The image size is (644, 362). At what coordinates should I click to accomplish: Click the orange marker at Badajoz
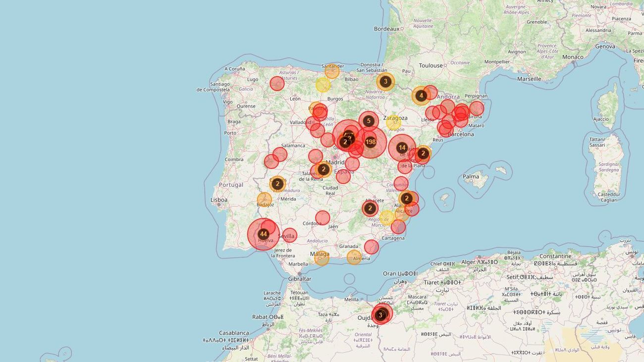click(265, 200)
